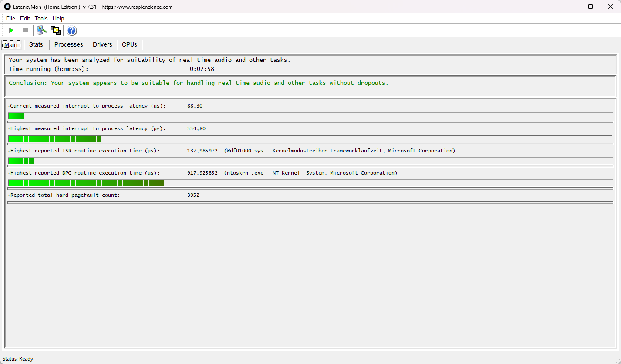
Task: Open the Edit menu
Action: click(x=25, y=18)
